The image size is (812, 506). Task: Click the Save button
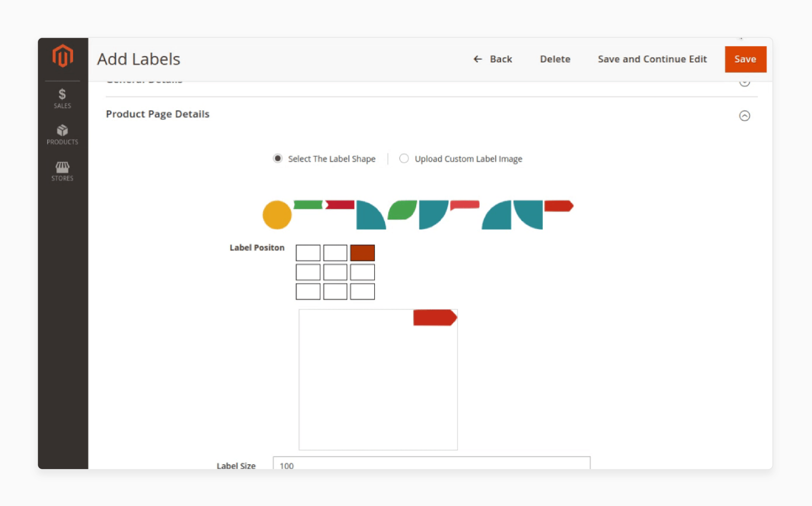(745, 58)
